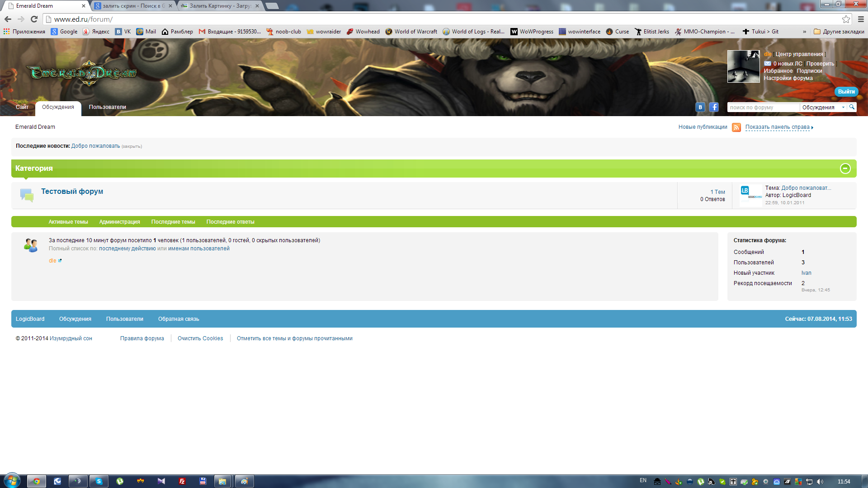Click the online users group icon
This screenshot has width=868, height=488.
(x=31, y=245)
